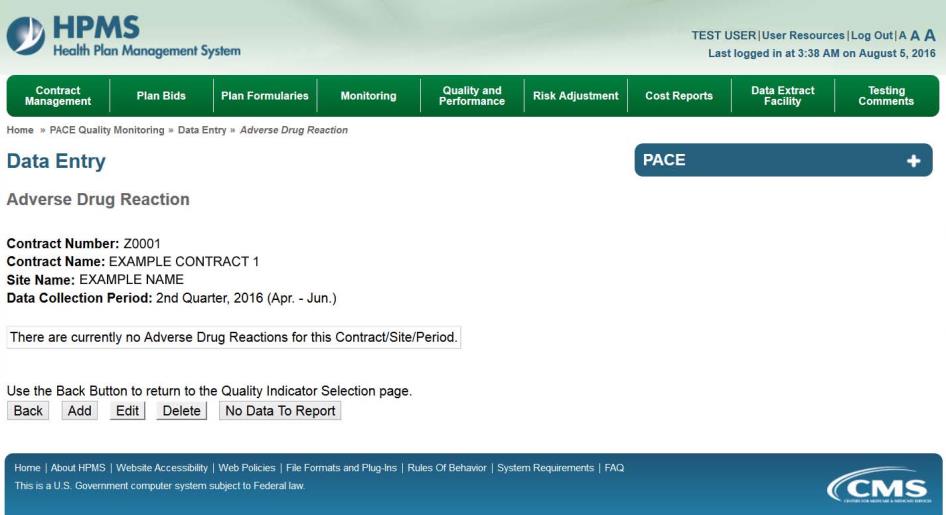
Task: Open the Plan Bids menu
Action: [161, 96]
